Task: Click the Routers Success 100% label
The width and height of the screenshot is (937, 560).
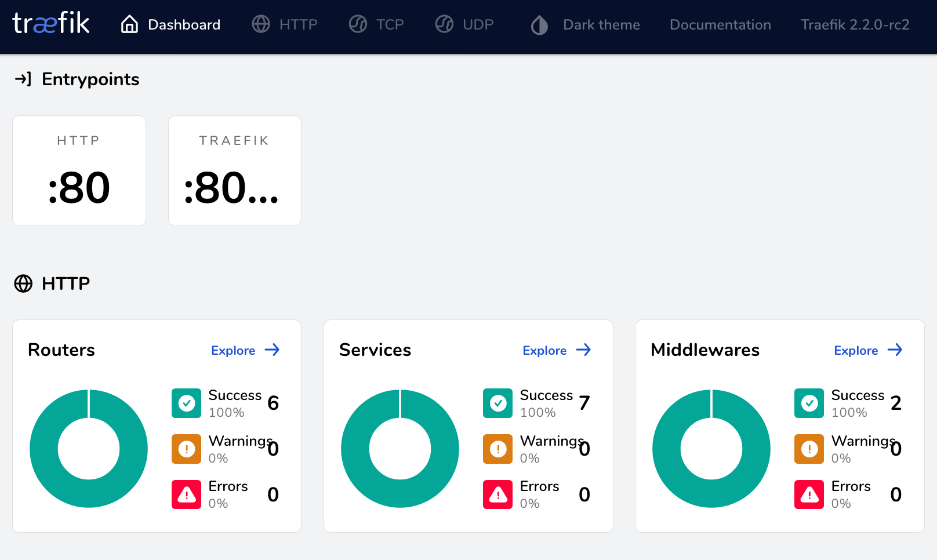Action: pos(235,403)
